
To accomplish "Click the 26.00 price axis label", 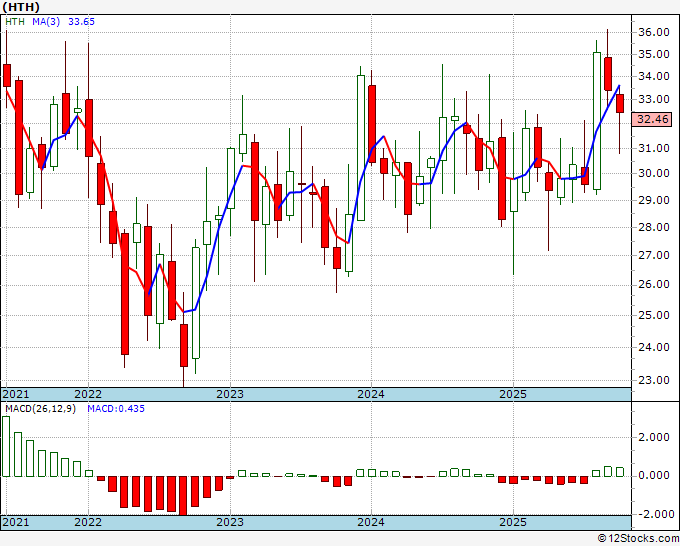I will [x=654, y=284].
